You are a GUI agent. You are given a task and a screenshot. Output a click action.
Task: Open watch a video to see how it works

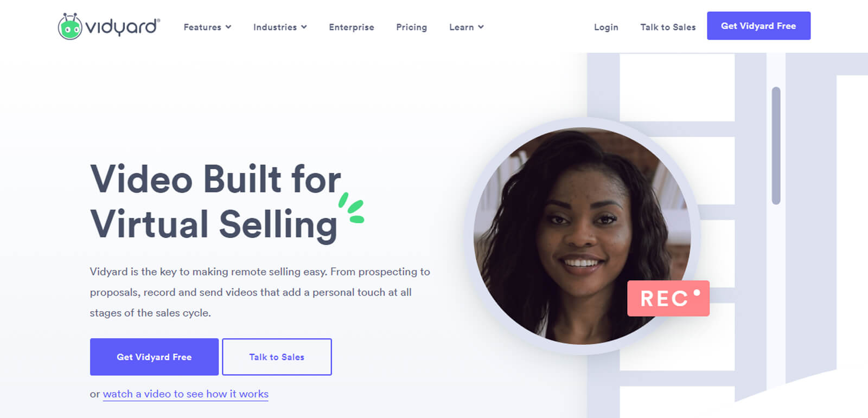pyautogui.click(x=186, y=394)
